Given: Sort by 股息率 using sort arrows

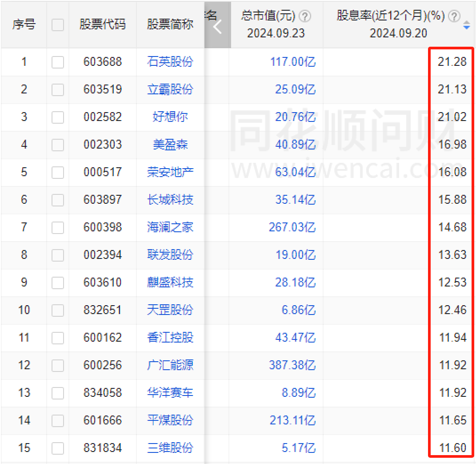Looking at the screenshot, I should [x=466, y=25].
